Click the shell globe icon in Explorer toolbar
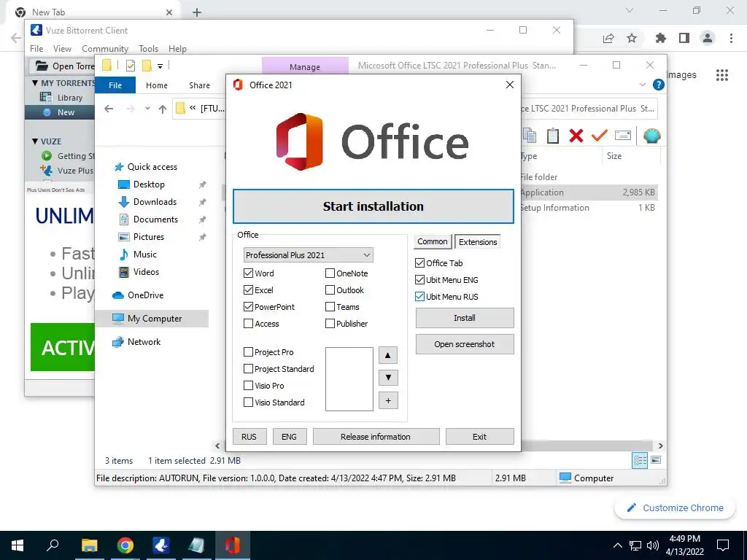The image size is (747, 560). (x=651, y=136)
